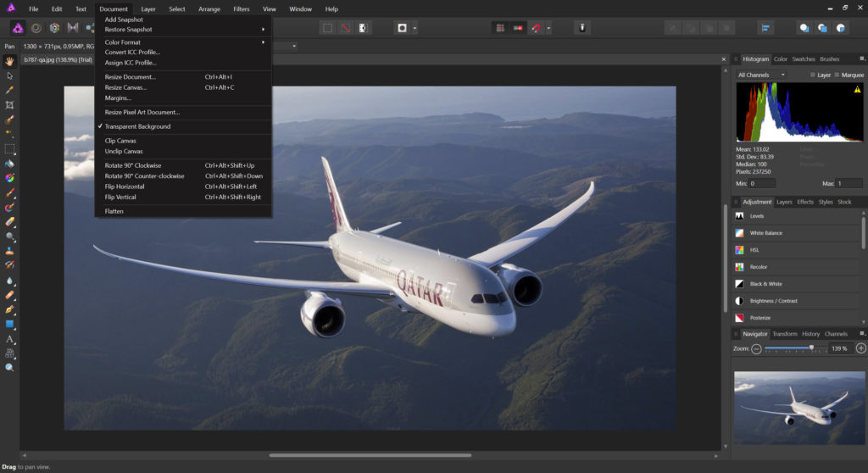Click the histogram Min value field

coord(762,183)
